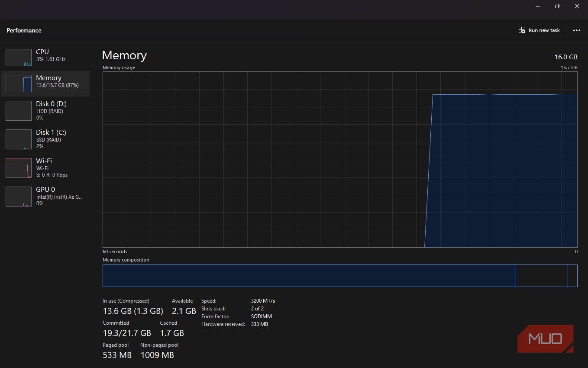Click the GPU 0 mini graph thumbnail
The width and height of the screenshot is (588, 368).
(19, 197)
